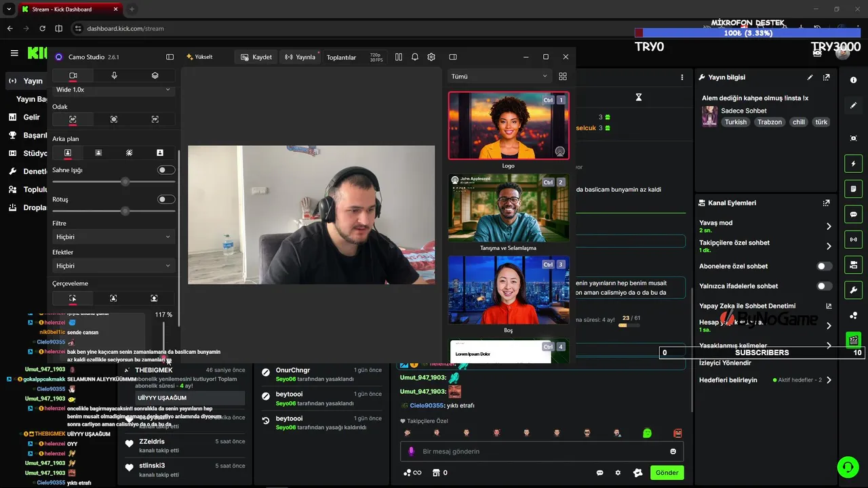Toggle the right scenes panel icon

pos(453,57)
